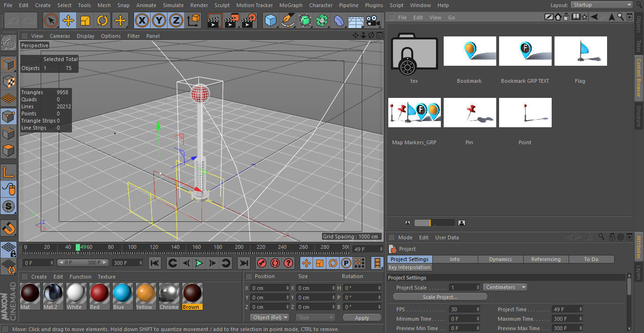Toggle Parameter keyframe recording (P)

click(x=346, y=263)
